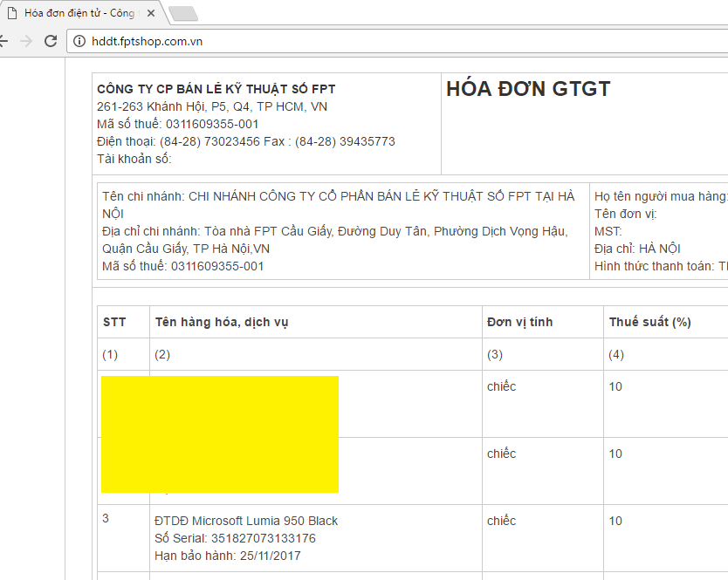Click the hddt.fptshop.com.vn address bar
Viewport: 728px width, 580px height.
click(349, 41)
